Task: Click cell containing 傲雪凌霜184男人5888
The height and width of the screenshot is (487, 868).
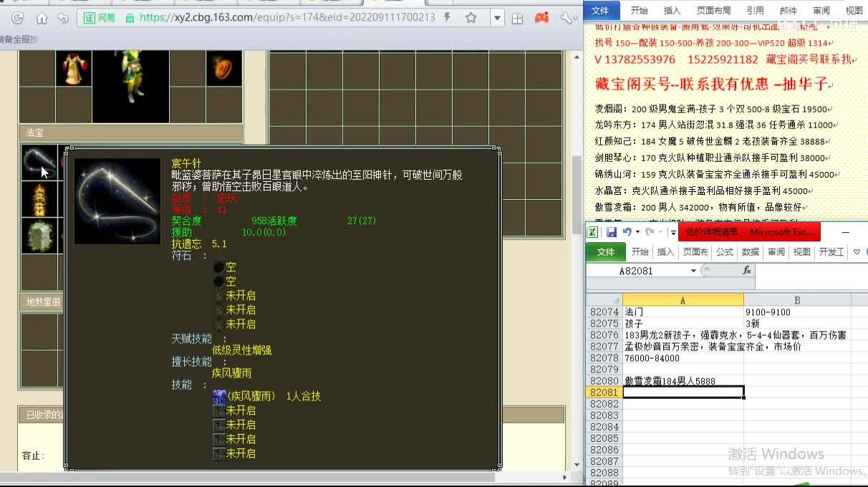Action: [683, 381]
